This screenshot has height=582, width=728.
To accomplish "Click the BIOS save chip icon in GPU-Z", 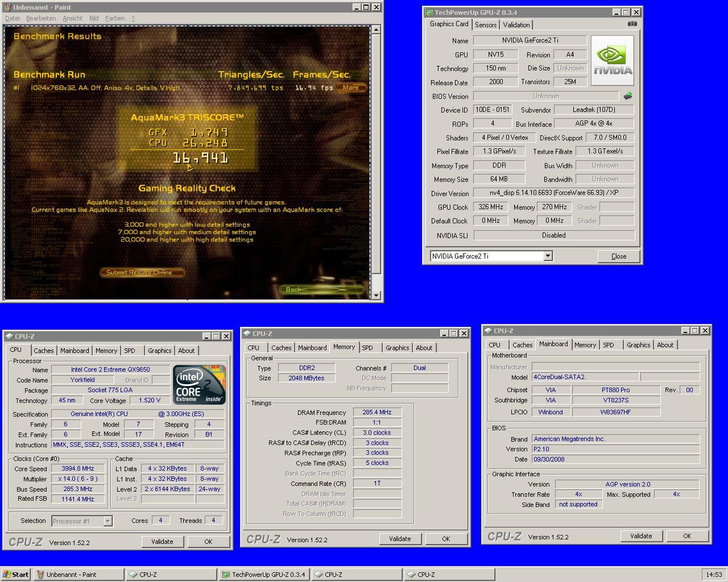I will click(628, 96).
